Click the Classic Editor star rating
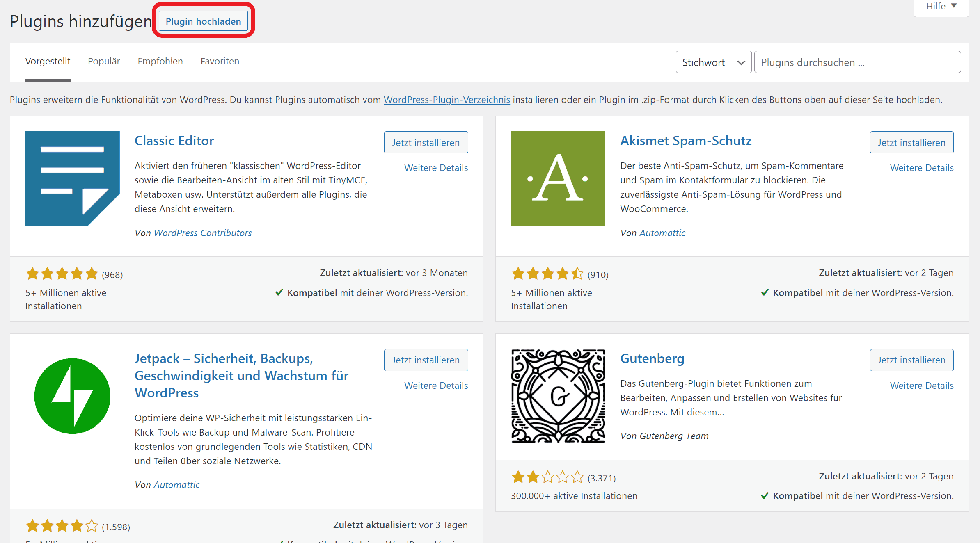Viewport: 980px width, 543px height. (x=62, y=274)
